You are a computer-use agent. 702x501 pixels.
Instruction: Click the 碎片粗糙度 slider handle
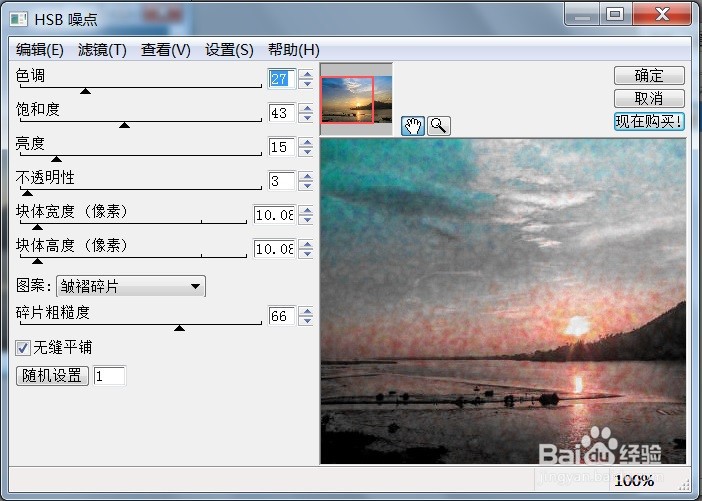coord(180,329)
